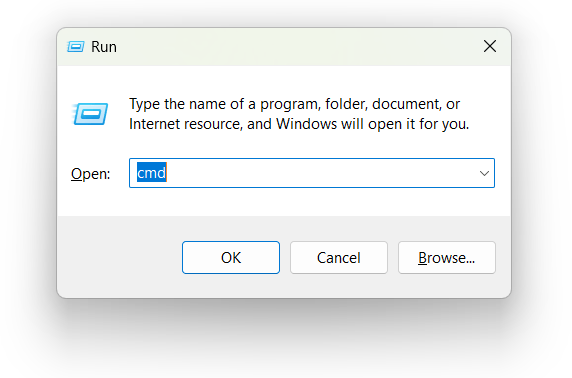The width and height of the screenshot is (572, 378).
Task: Click the Open: label
Action: coord(90,174)
